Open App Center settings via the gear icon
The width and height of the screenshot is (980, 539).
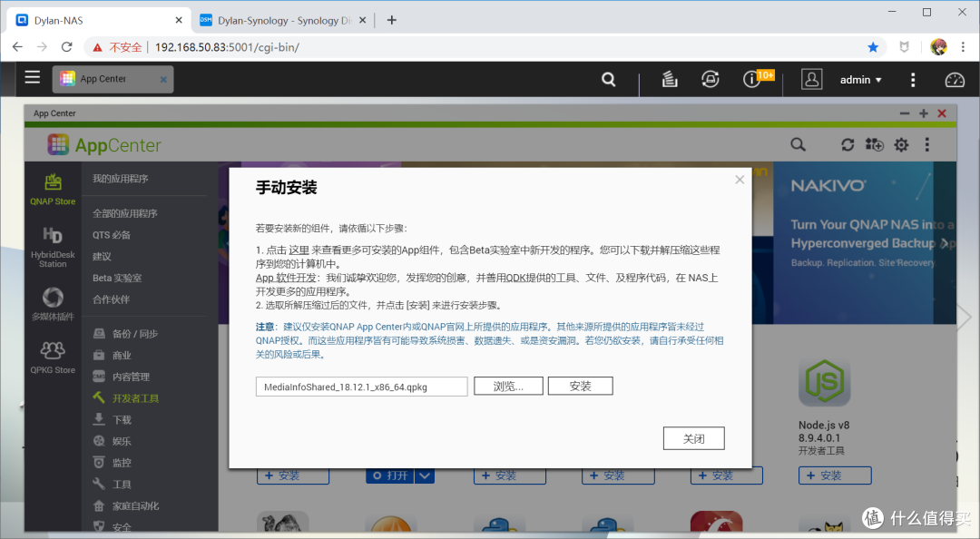(x=900, y=144)
